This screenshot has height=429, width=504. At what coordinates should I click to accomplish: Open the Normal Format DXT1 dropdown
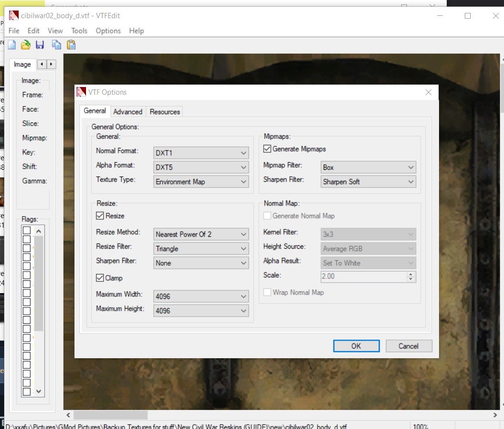tap(201, 153)
